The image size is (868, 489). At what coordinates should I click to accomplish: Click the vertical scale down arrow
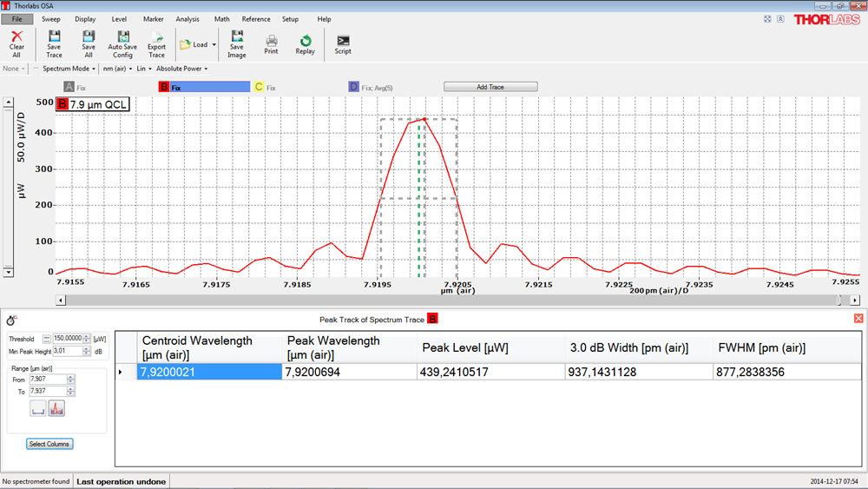[9, 272]
